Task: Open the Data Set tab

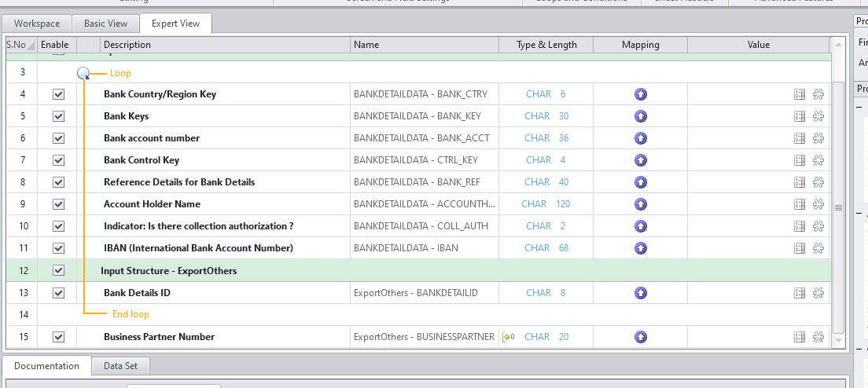Action: tap(120, 366)
